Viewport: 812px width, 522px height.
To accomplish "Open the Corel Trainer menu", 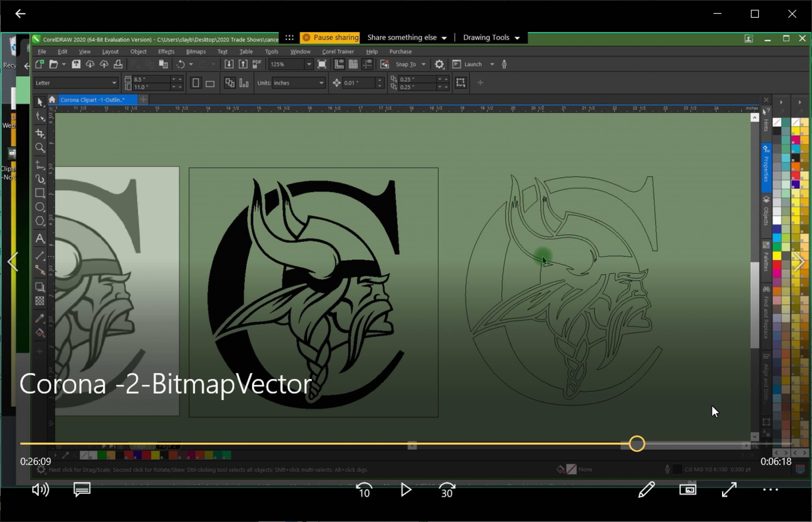I will tap(338, 52).
